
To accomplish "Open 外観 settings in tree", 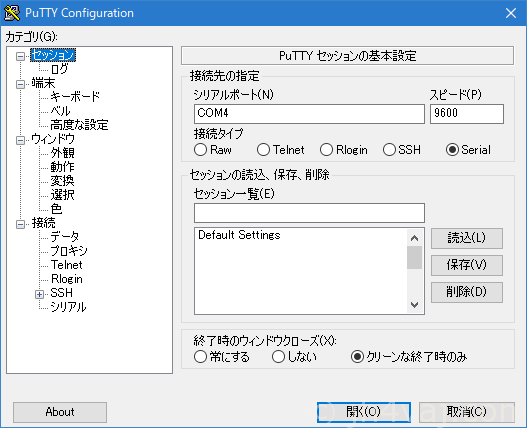I will pyautogui.click(x=63, y=153).
